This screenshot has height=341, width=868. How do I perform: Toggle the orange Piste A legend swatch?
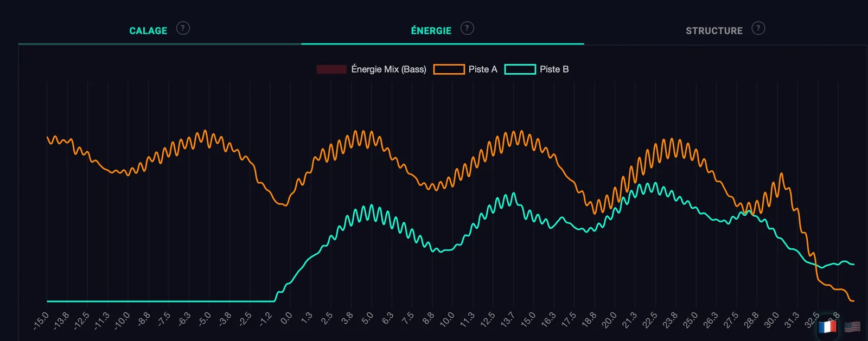coord(449,69)
